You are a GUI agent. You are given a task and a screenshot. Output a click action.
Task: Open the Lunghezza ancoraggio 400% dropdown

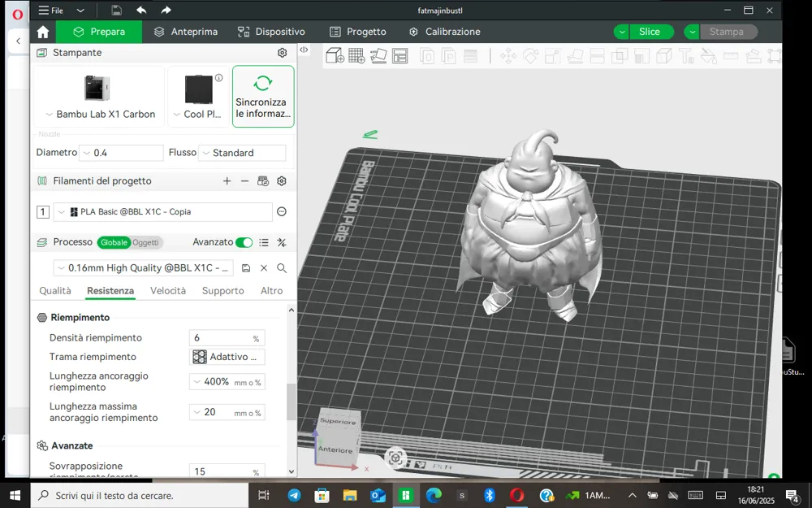[x=227, y=382]
